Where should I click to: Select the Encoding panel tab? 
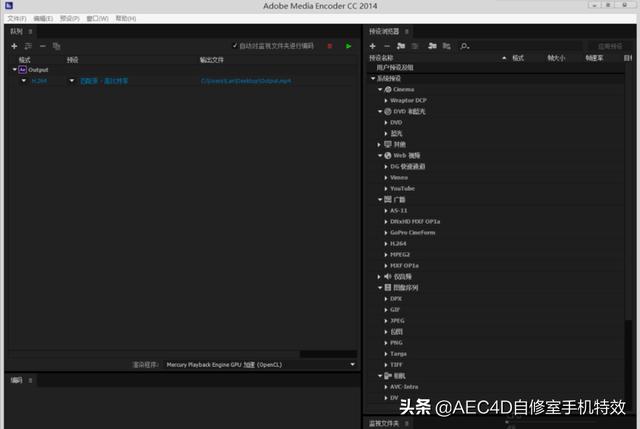(17, 380)
